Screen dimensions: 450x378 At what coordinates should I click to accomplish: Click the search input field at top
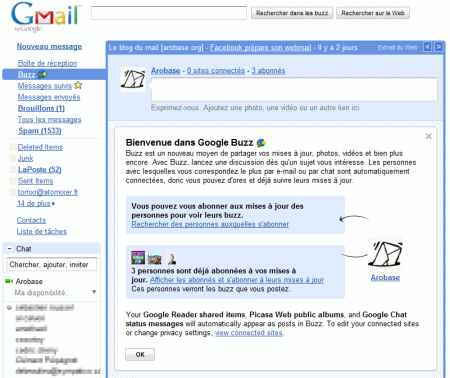pos(169,13)
